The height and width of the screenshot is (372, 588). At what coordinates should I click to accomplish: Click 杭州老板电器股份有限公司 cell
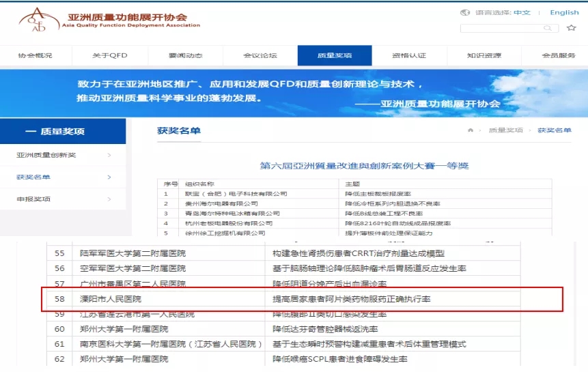click(229, 223)
